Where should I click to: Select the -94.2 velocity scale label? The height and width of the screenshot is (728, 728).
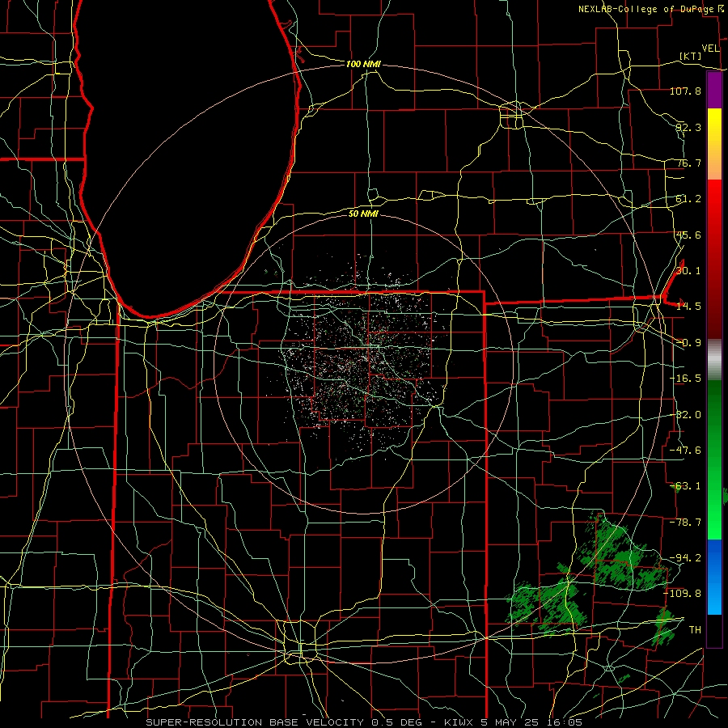click(x=685, y=557)
